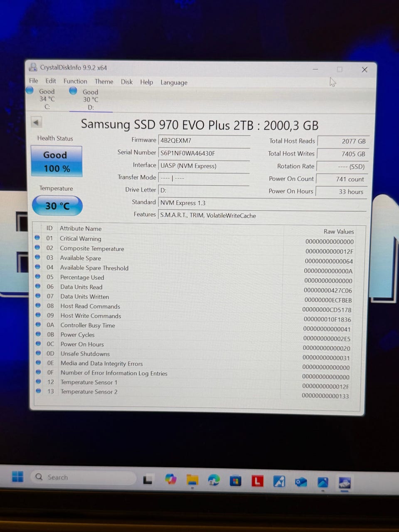This screenshot has height=532, width=399.
Task: Open the Function menu
Action: coord(75,81)
